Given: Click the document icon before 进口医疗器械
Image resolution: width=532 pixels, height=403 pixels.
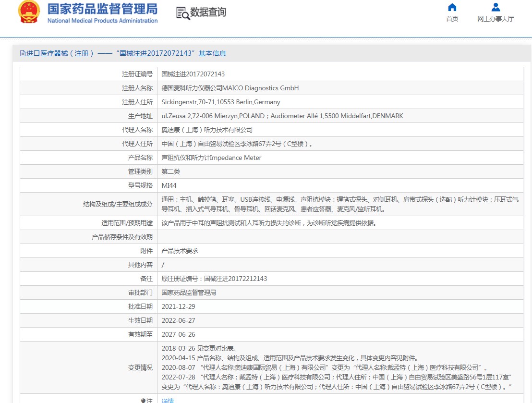Looking at the screenshot, I should pos(23,53).
